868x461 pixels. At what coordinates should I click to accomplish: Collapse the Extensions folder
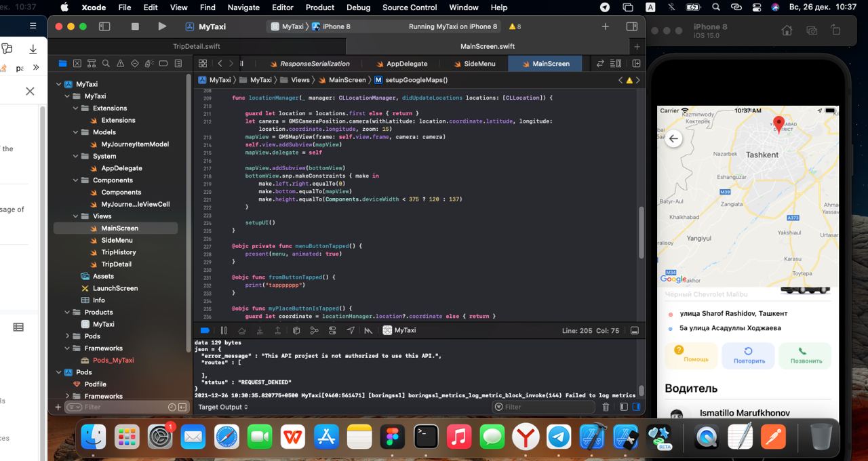point(75,108)
